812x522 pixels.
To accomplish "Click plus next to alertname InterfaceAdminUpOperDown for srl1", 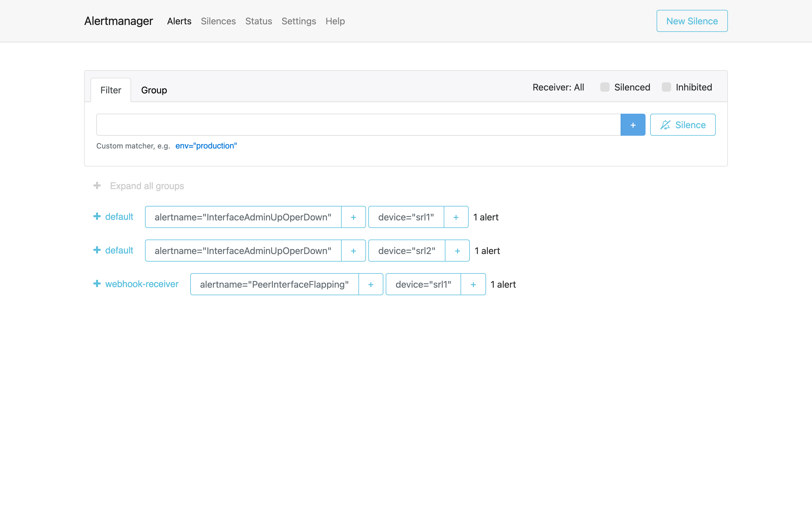I will 353,217.
